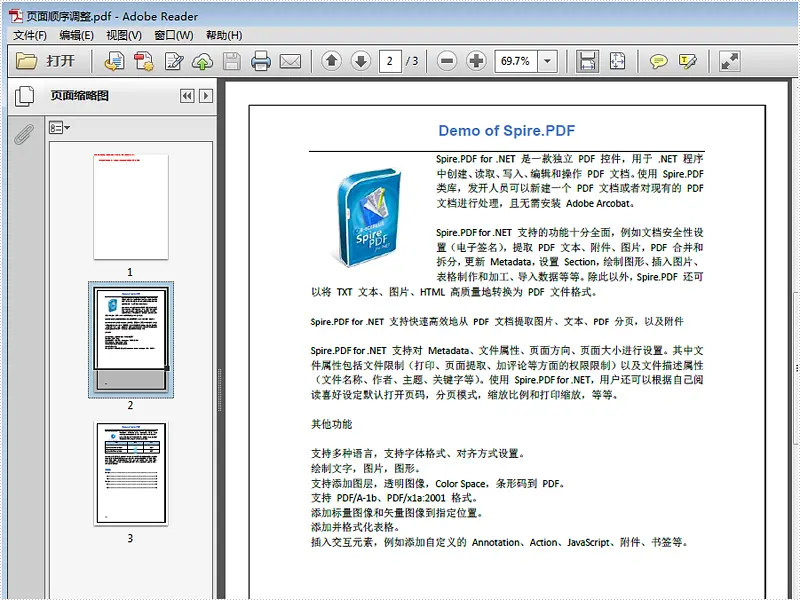The image size is (800, 600).
Task: Enable fullscreen reading mode
Action: click(x=730, y=61)
